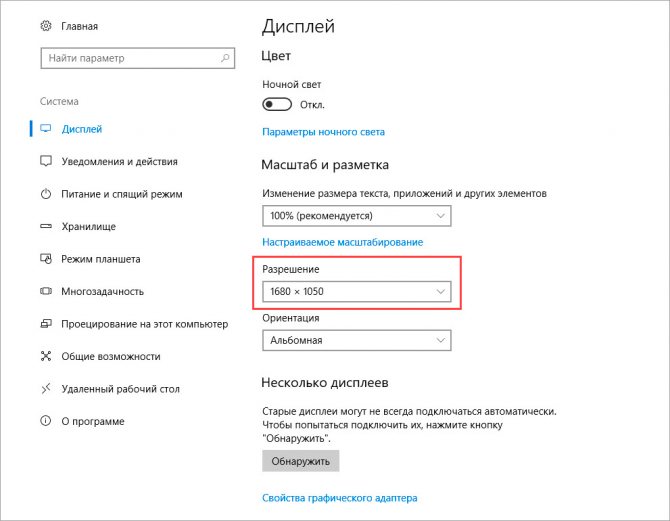Go to Удаленный рабочий стол

(x=120, y=389)
